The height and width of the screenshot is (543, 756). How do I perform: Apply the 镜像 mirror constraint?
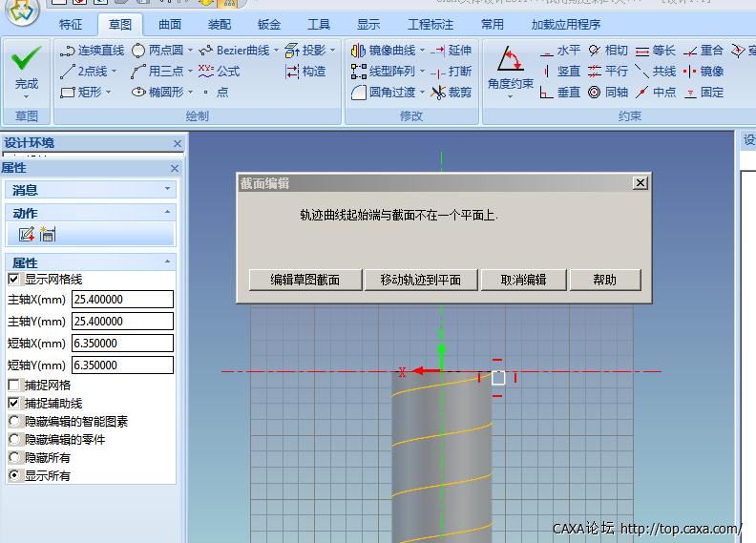tap(703, 72)
